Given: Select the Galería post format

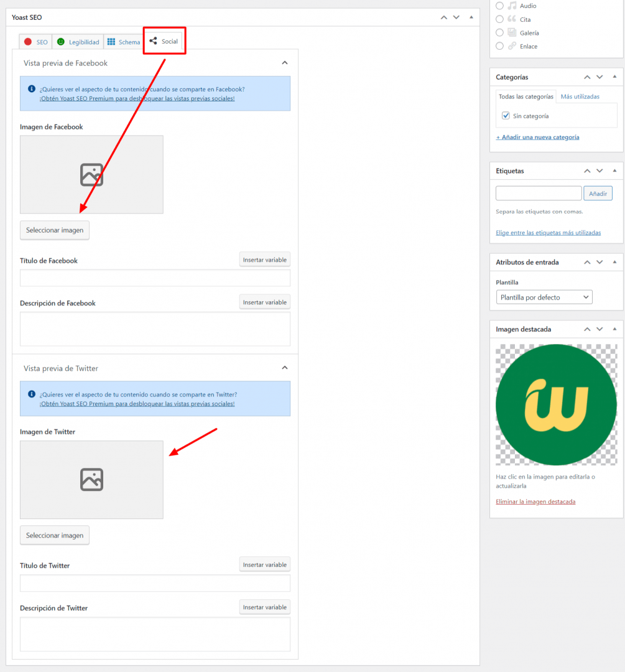Looking at the screenshot, I should tap(499, 32).
